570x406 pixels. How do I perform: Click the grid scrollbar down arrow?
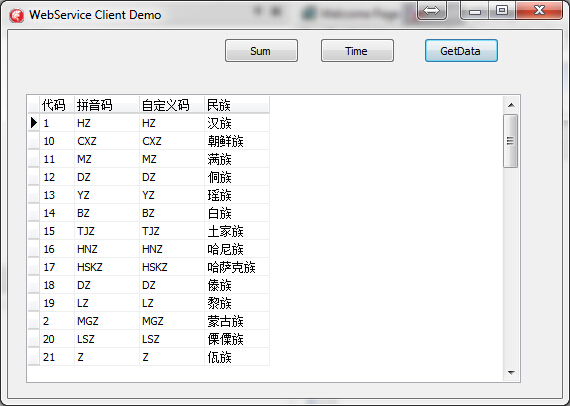click(x=511, y=373)
